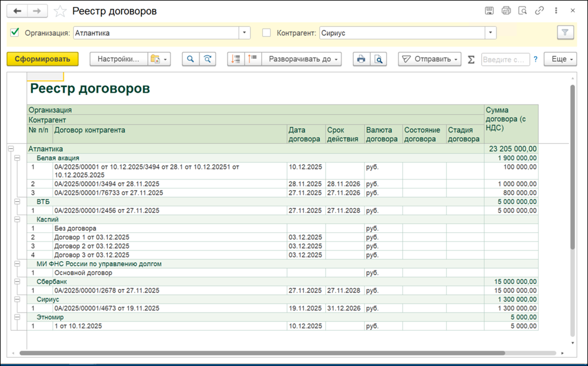Click the magnifier find icon in toolbar
The width and height of the screenshot is (588, 366).
click(x=191, y=59)
